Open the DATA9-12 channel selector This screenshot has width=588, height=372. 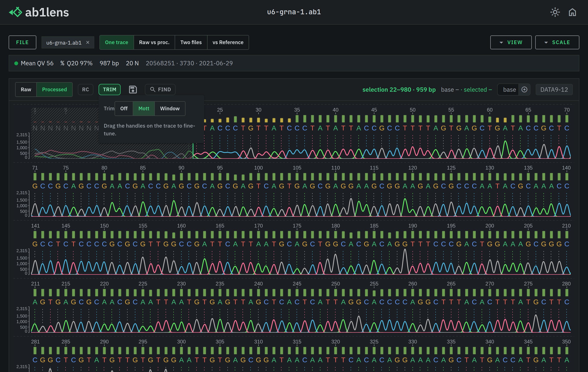(554, 90)
